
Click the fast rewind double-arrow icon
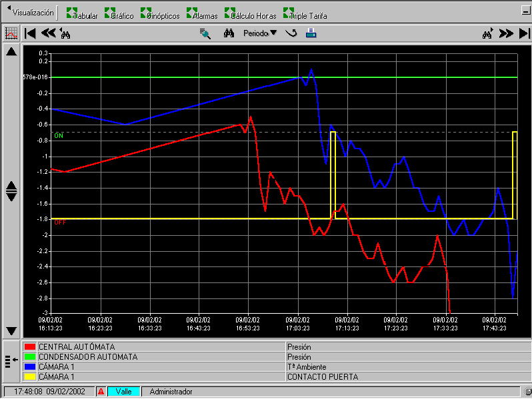tap(48, 33)
